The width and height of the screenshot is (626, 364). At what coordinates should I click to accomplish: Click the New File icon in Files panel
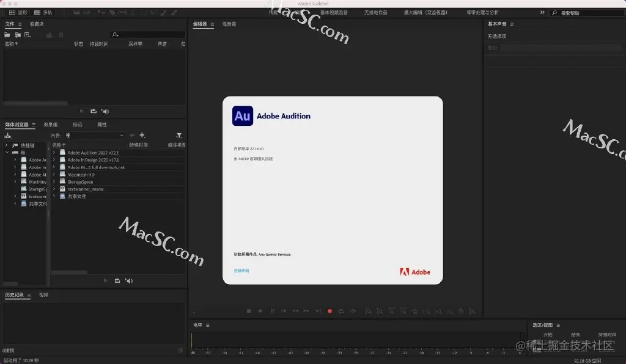(x=27, y=35)
